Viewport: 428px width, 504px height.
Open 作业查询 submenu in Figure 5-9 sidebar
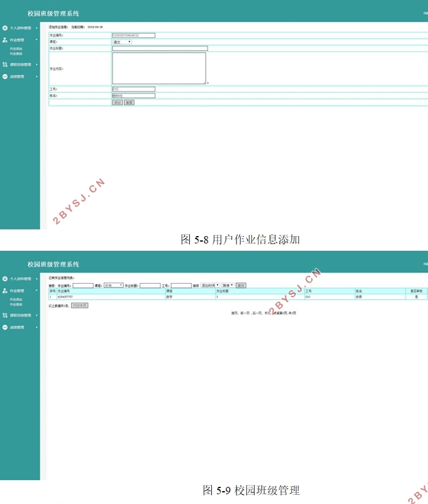[16, 304]
